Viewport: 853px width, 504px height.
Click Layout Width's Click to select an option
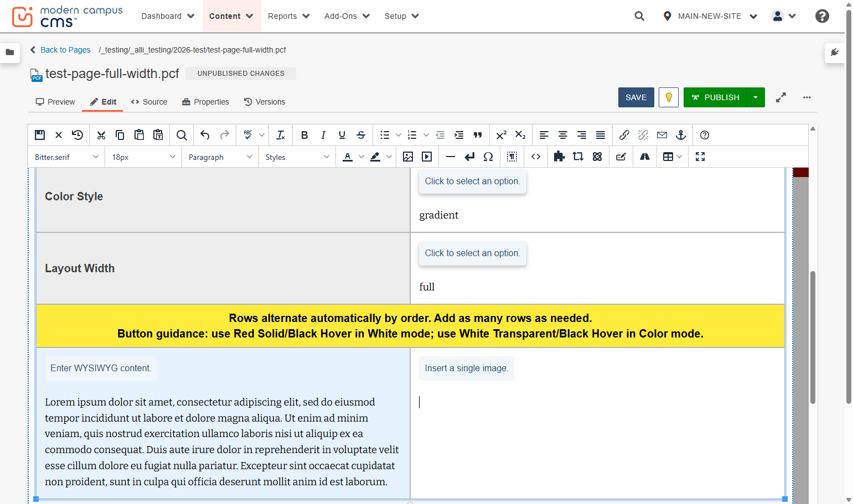[473, 253]
